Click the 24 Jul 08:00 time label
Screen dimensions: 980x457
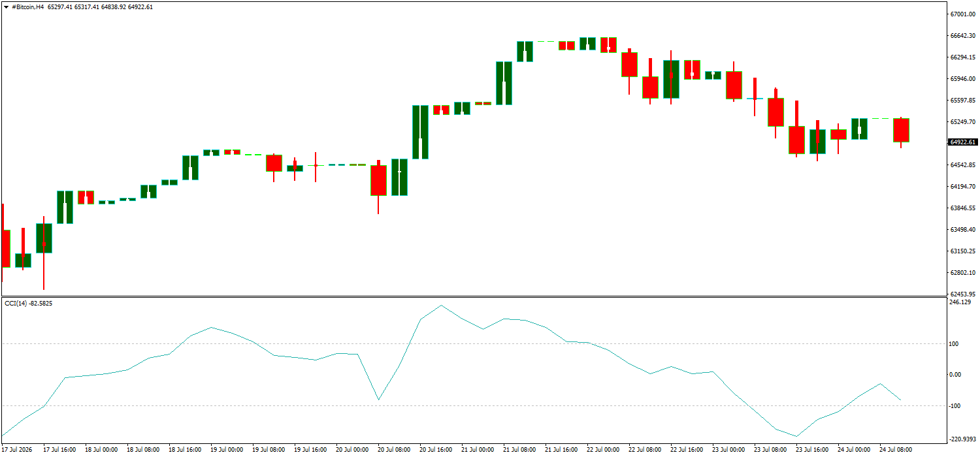[x=896, y=450]
